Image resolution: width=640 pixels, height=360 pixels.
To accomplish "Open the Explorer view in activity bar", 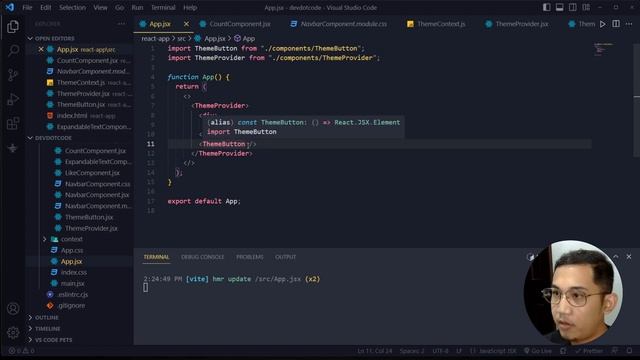I will pos(13,27).
